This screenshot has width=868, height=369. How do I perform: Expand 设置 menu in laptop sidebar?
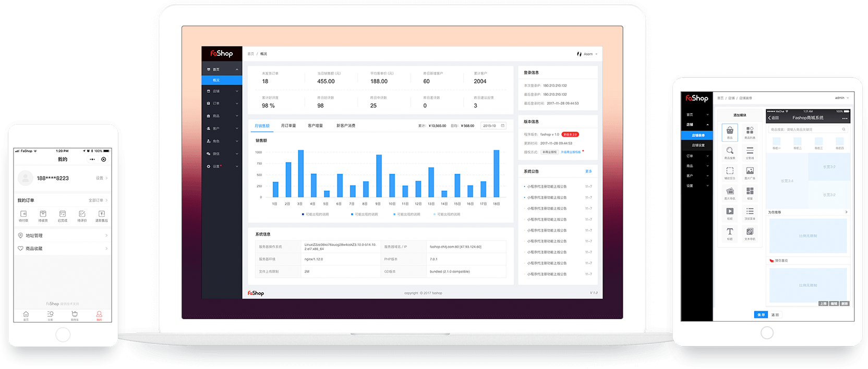[222, 166]
